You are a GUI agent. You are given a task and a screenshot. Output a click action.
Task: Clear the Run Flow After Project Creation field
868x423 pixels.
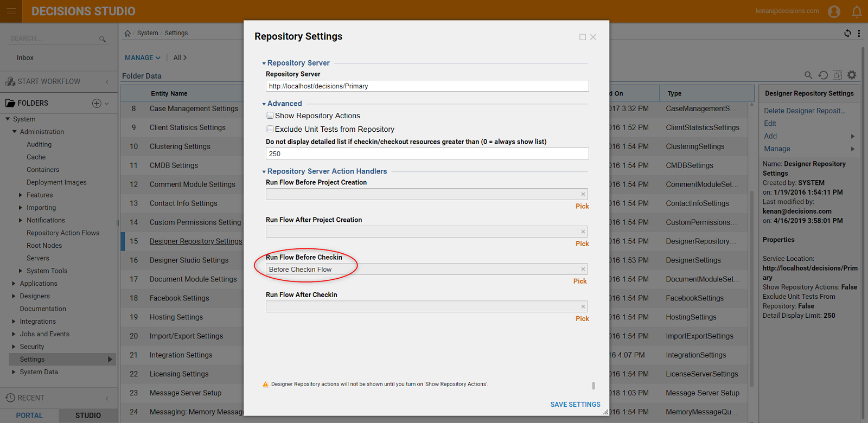(x=583, y=232)
